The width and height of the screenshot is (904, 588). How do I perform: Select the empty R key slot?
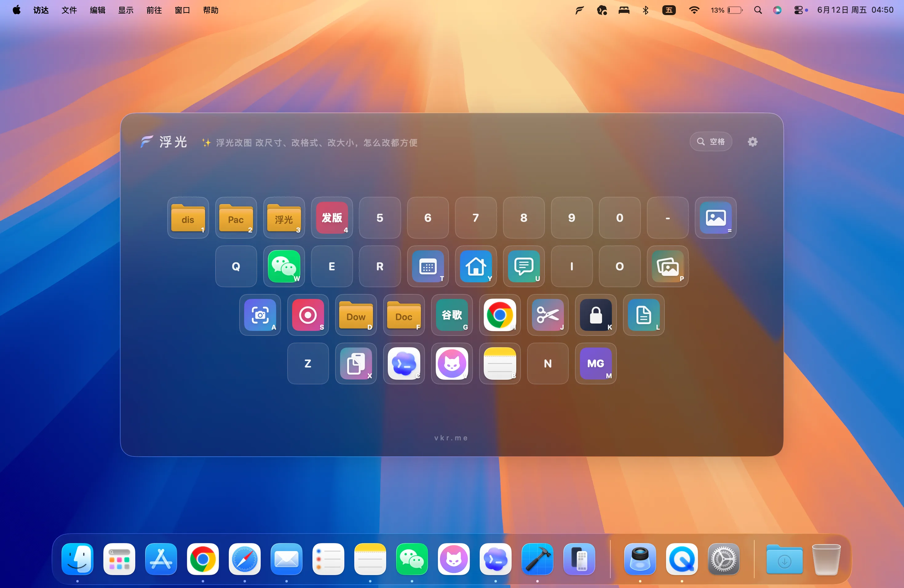(380, 266)
